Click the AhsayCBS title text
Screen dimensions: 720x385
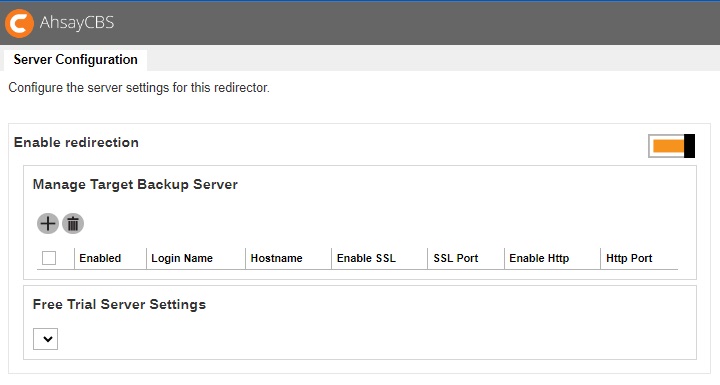77,23
